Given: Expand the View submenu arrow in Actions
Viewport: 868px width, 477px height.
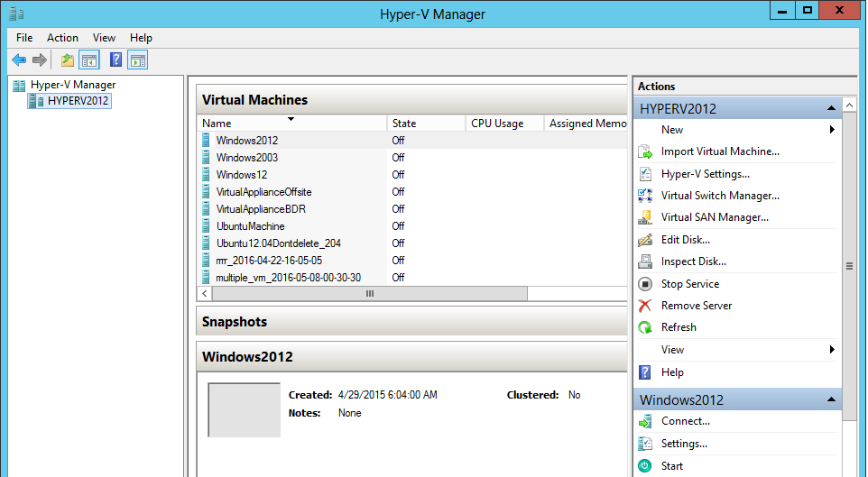Looking at the screenshot, I should pos(832,350).
